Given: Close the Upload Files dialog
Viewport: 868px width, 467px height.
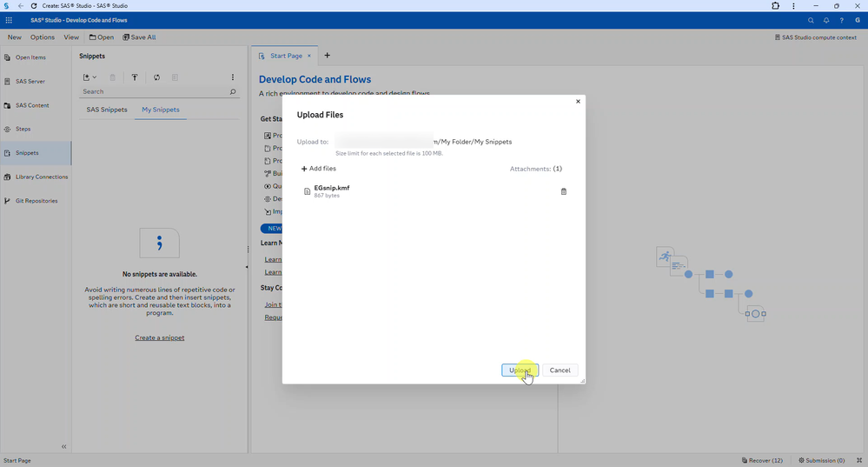Looking at the screenshot, I should coord(578,102).
